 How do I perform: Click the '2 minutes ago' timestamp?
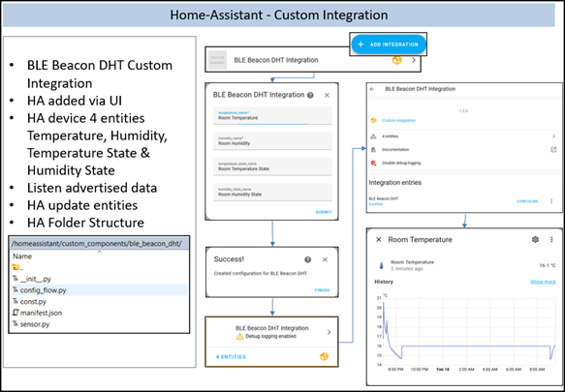tap(407, 269)
